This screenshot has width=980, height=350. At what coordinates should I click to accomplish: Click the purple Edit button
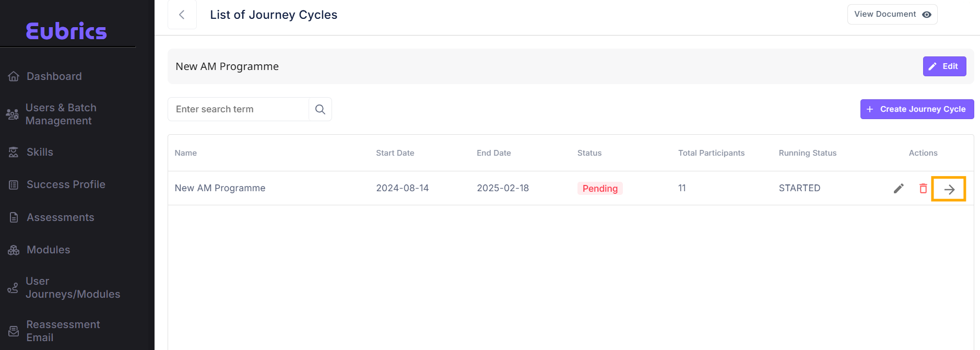coord(944,66)
